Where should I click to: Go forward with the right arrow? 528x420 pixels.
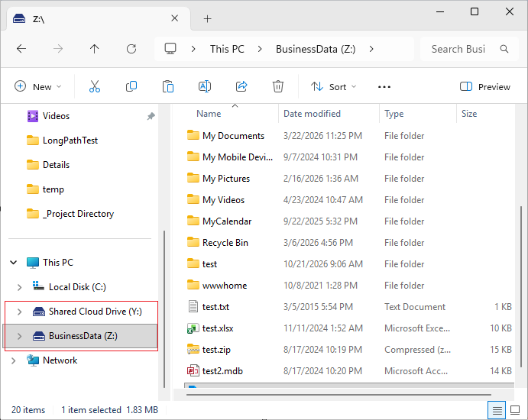(58, 49)
